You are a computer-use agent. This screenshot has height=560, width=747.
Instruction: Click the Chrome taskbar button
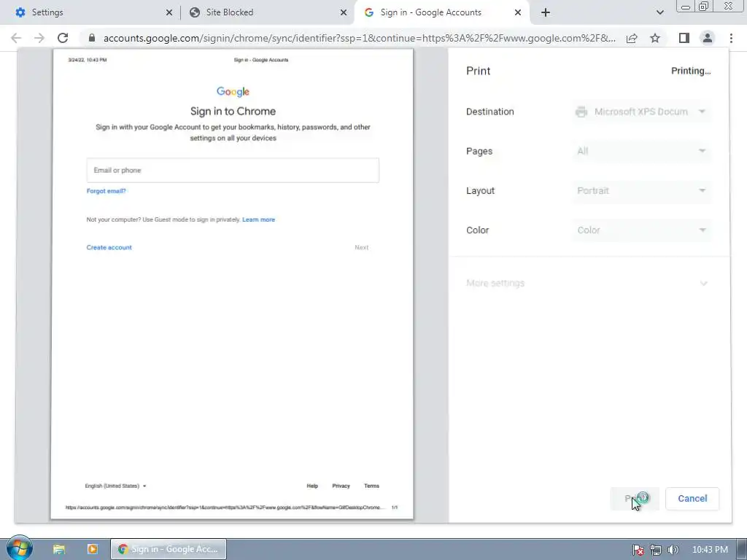169,549
